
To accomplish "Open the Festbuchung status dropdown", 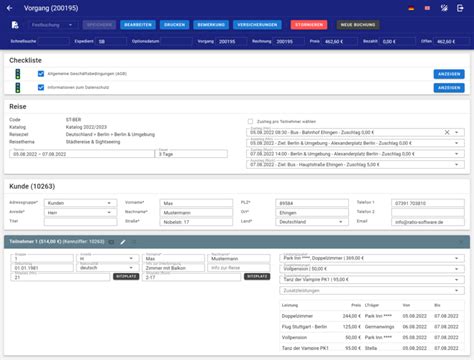I will (x=52, y=25).
